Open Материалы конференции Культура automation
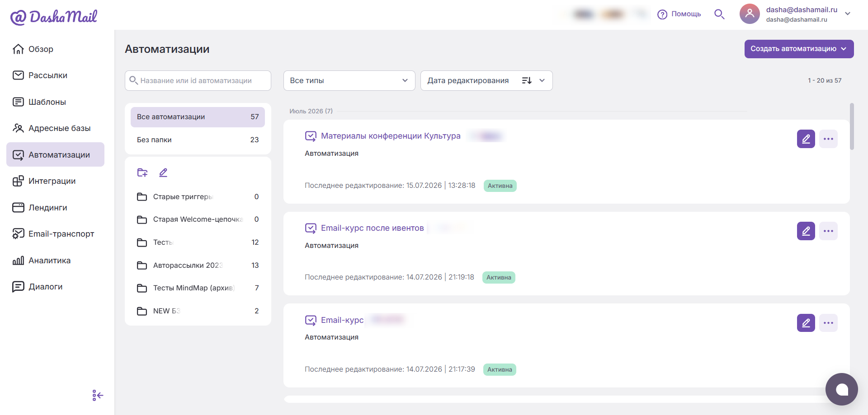Image resolution: width=868 pixels, height=415 pixels. (x=391, y=136)
